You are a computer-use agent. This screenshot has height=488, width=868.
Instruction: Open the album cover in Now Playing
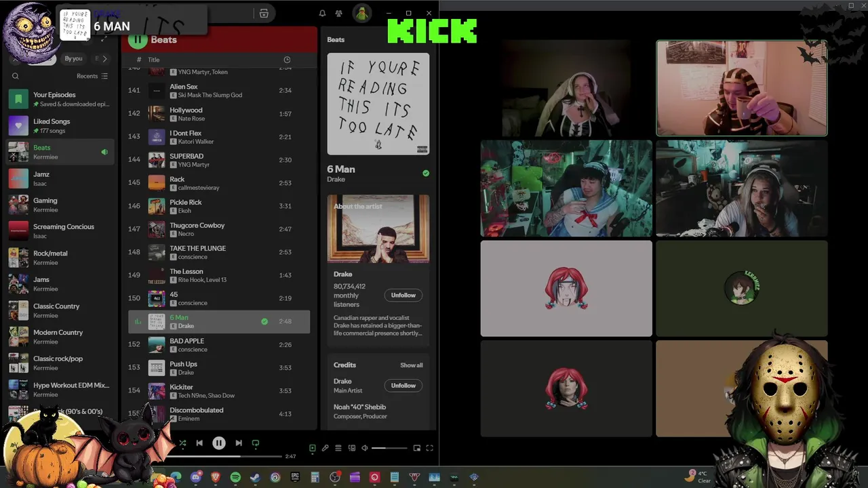pyautogui.click(x=378, y=104)
